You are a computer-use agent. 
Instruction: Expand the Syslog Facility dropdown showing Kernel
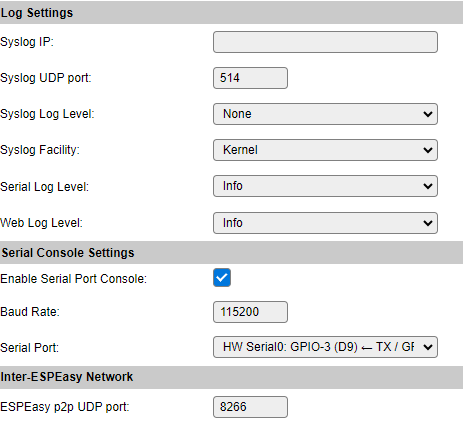(325, 150)
